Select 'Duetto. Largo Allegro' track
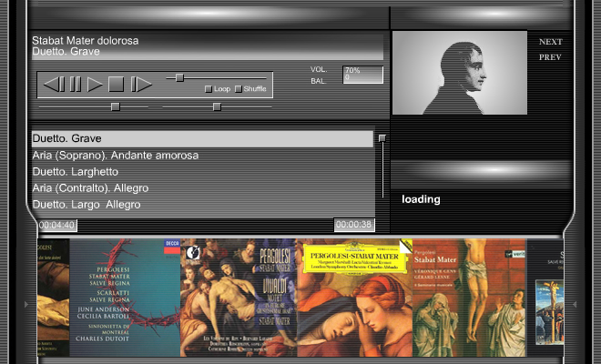Screen dimensions: 601x364 point(202,205)
